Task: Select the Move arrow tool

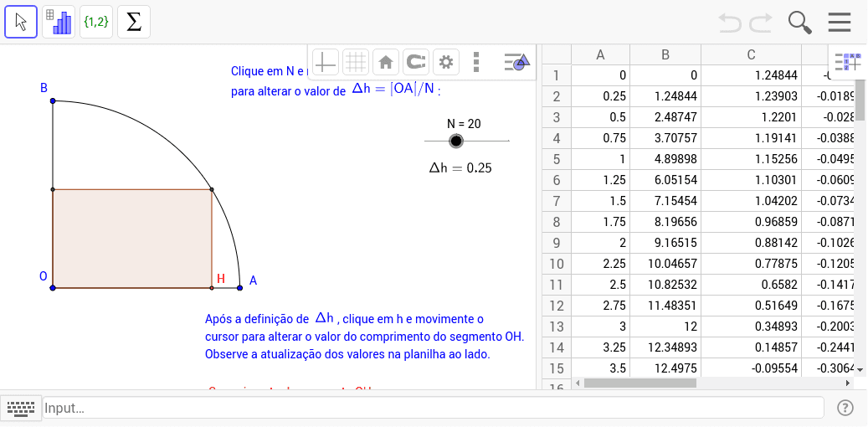Action: [x=21, y=22]
